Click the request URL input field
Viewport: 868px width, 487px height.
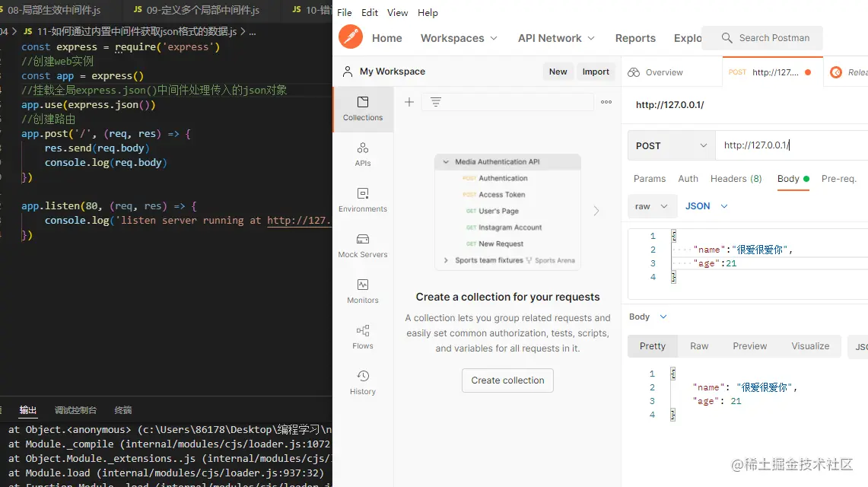tap(792, 145)
